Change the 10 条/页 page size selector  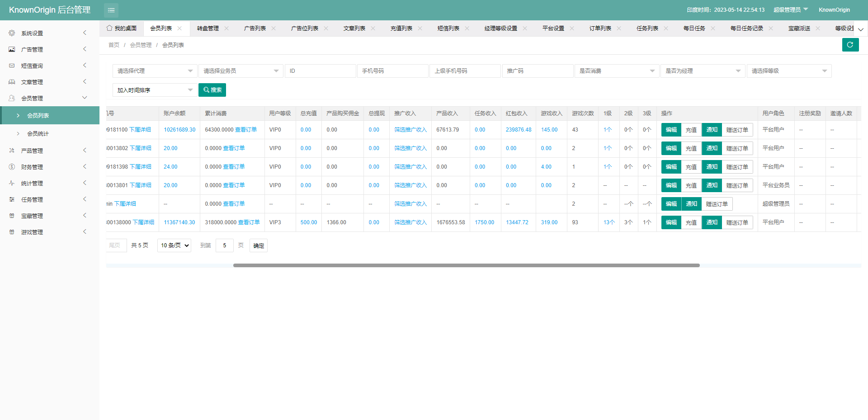pyautogui.click(x=174, y=245)
